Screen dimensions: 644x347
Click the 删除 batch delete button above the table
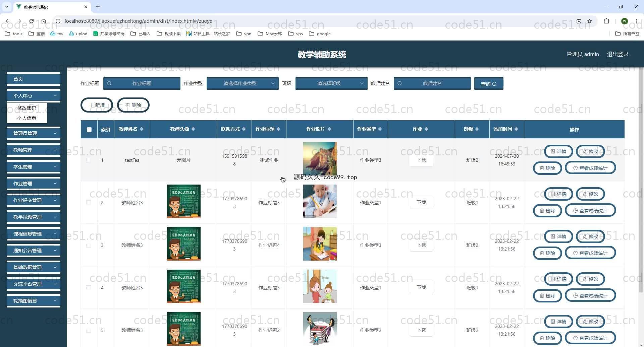point(133,105)
